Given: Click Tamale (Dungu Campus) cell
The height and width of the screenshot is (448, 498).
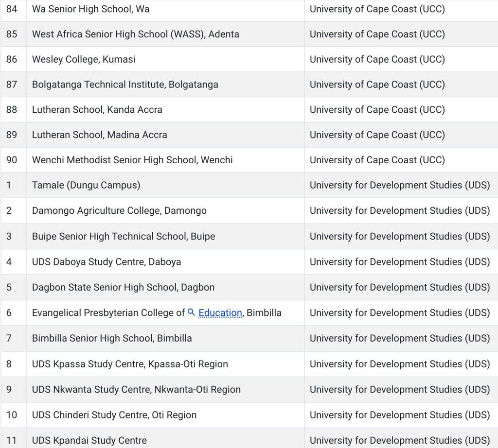Looking at the screenshot, I should (x=86, y=185).
